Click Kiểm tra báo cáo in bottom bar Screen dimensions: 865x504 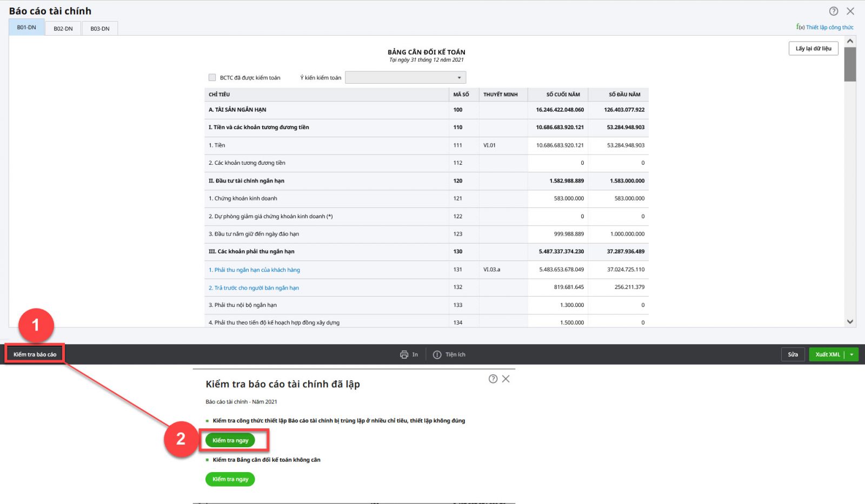(x=35, y=355)
